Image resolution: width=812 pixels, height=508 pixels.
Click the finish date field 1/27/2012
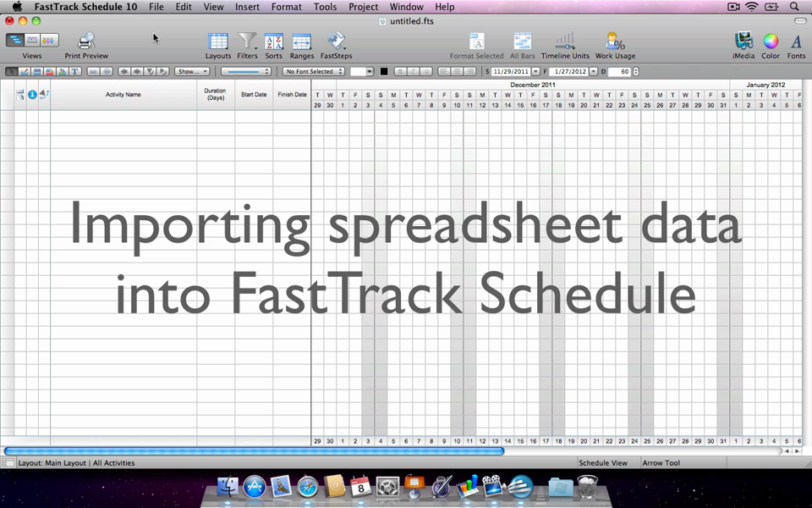[568, 71]
